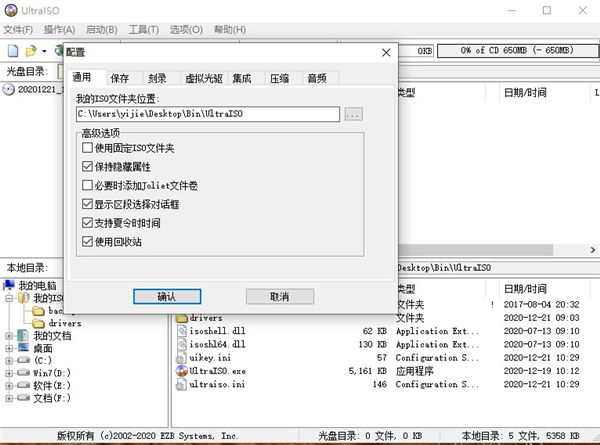
Task: Click the uikey.ini file icon
Action: tap(181, 358)
